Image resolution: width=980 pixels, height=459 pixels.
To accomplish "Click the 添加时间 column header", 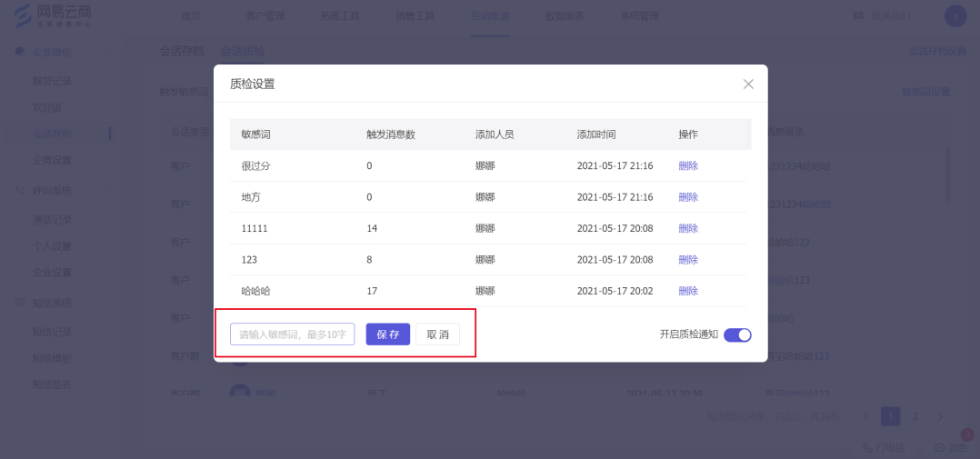I will point(596,135).
